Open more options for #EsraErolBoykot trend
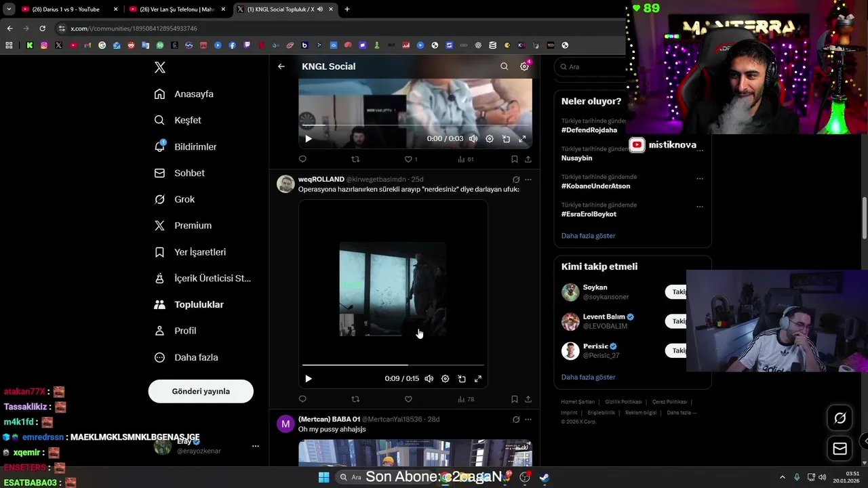This screenshot has width=868, height=488. tap(700, 207)
